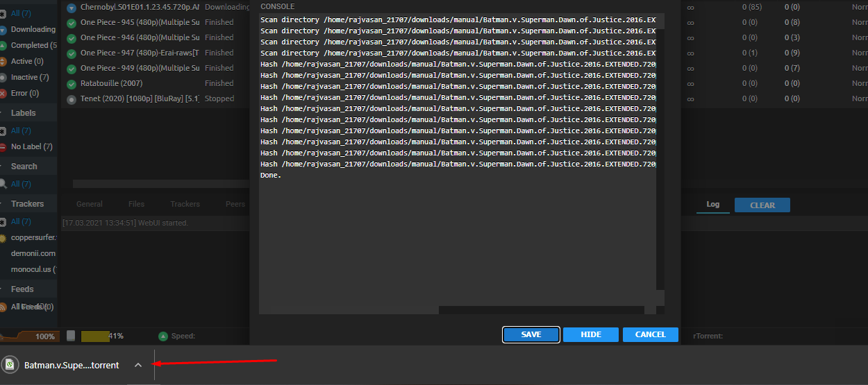
Task: Select the Active (0) filter
Action: [27, 62]
